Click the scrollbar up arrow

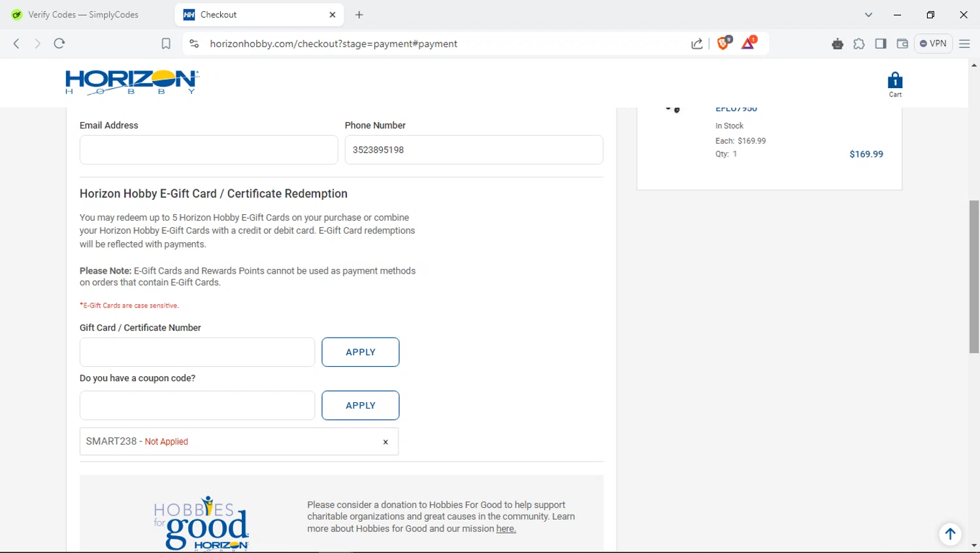coord(974,65)
